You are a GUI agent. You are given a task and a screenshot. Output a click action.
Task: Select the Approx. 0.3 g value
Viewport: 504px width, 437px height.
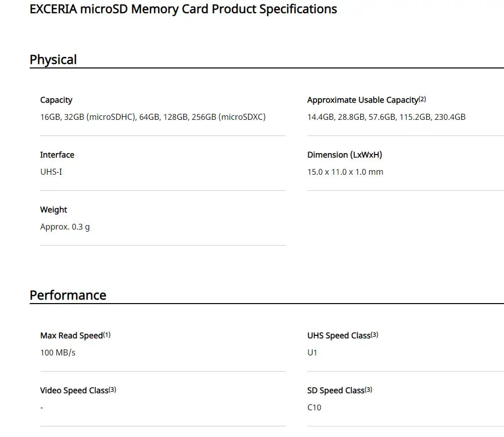click(x=65, y=227)
